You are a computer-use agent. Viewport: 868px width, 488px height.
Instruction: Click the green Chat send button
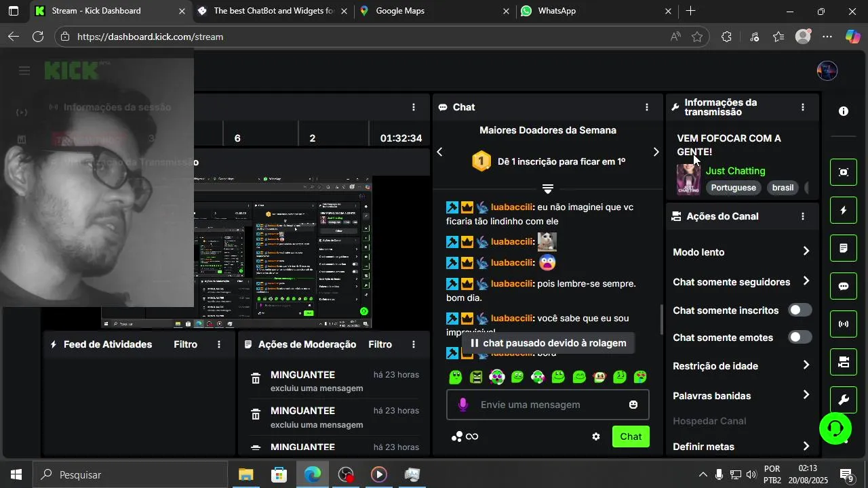[631, 436]
